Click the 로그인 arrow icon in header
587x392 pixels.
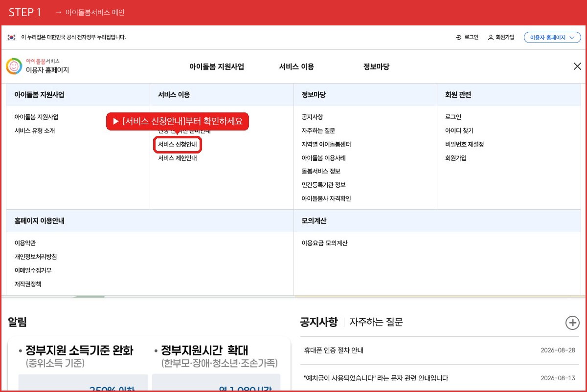point(458,37)
